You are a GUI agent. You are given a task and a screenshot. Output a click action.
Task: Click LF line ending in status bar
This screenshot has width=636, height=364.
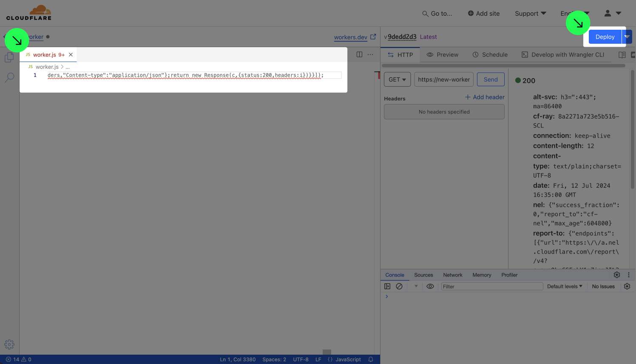pyautogui.click(x=318, y=359)
